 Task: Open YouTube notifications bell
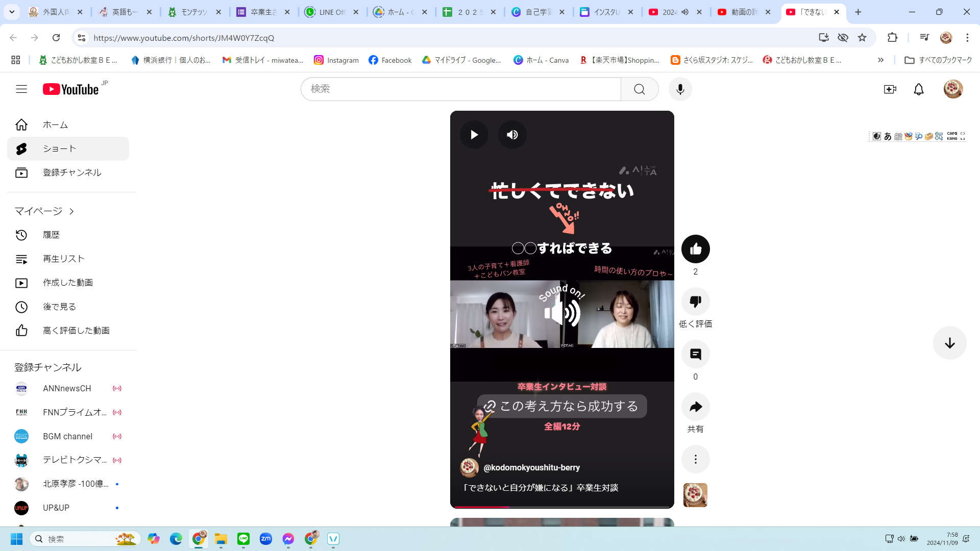tap(918, 89)
